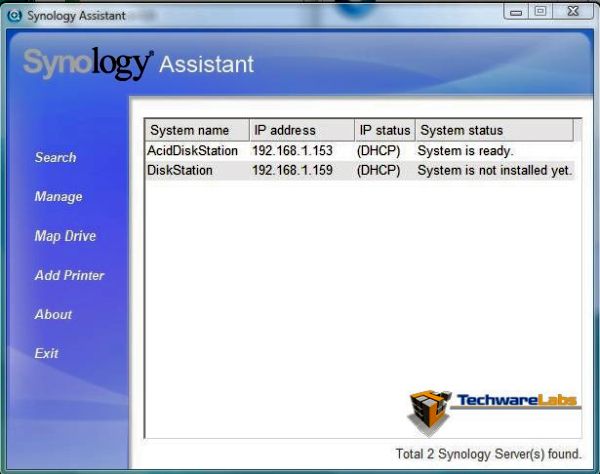600x474 pixels.
Task: Select the DiskStation system name cell
Action: click(180, 170)
